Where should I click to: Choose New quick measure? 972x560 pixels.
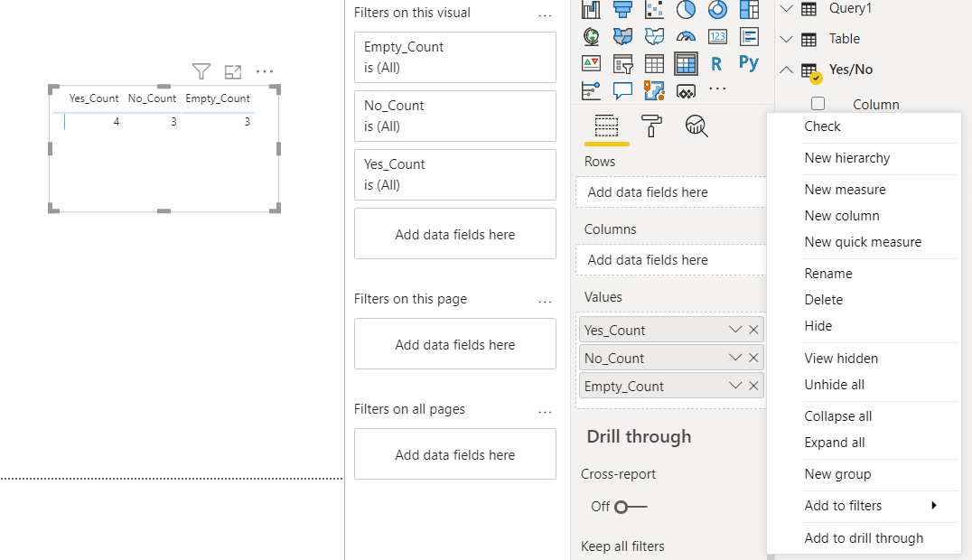[864, 242]
